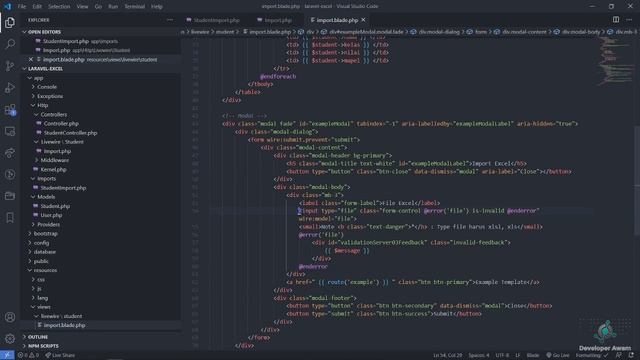Show errors and warnings count in status bar

pyautogui.click(x=28, y=355)
